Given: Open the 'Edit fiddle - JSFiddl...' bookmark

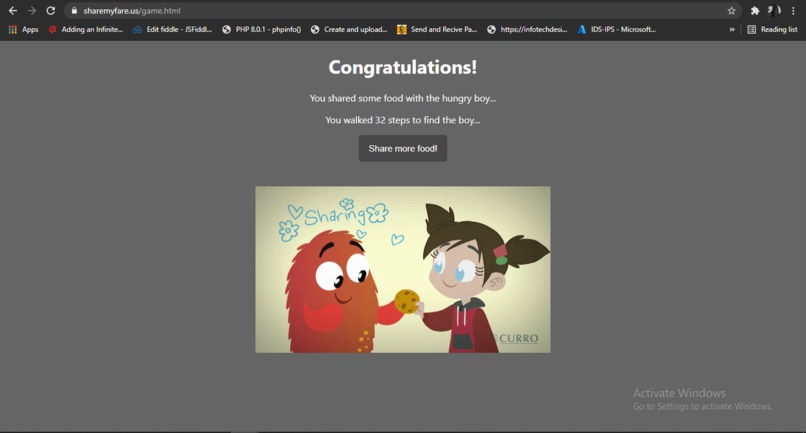Looking at the screenshot, I should click(x=173, y=29).
